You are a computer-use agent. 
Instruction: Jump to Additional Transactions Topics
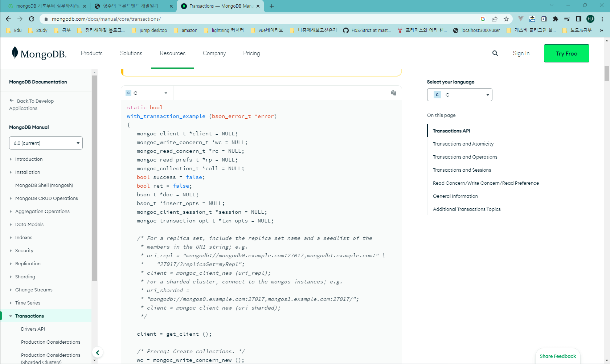pos(467,209)
